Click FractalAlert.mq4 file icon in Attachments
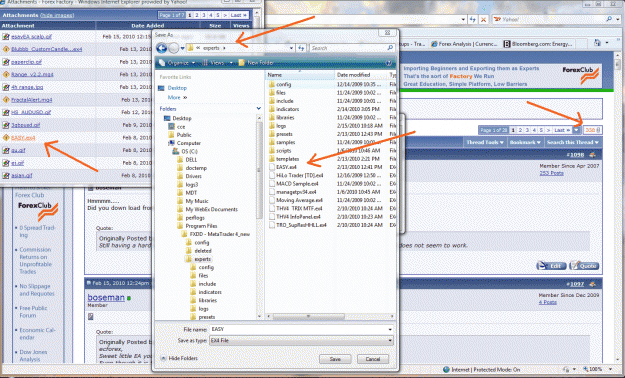This screenshot has height=378, width=625. coord(6,100)
